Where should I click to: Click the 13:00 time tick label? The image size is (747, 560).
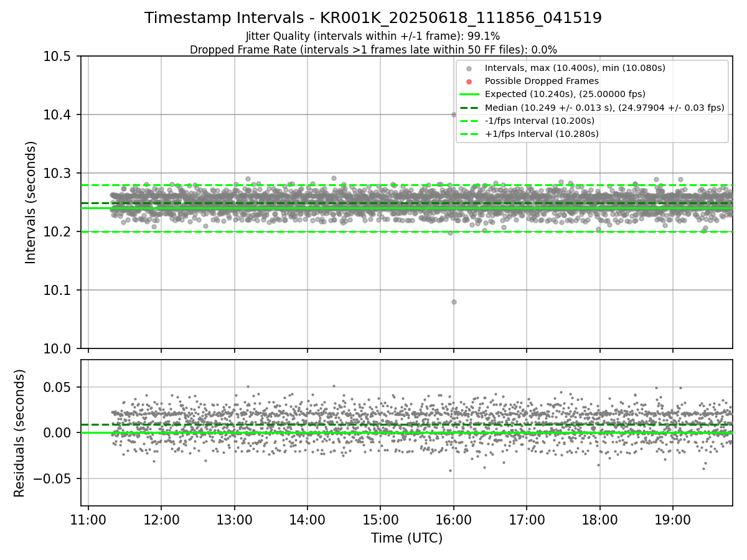(x=235, y=519)
